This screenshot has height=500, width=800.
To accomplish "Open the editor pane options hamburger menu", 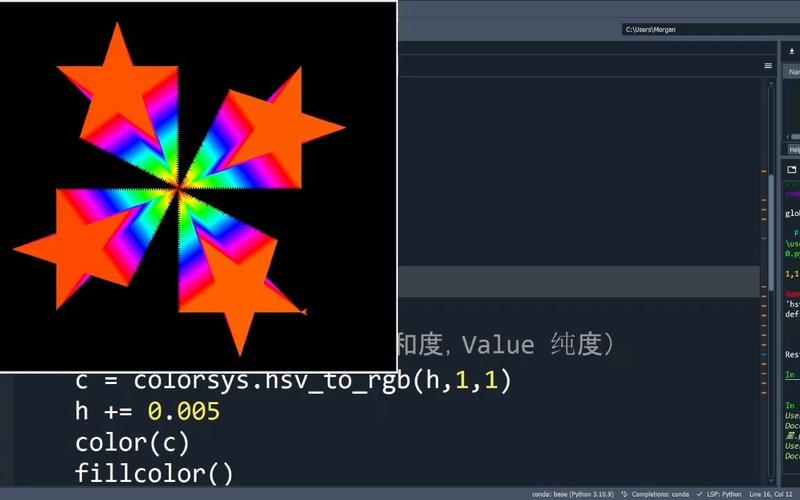I will tap(768, 66).
